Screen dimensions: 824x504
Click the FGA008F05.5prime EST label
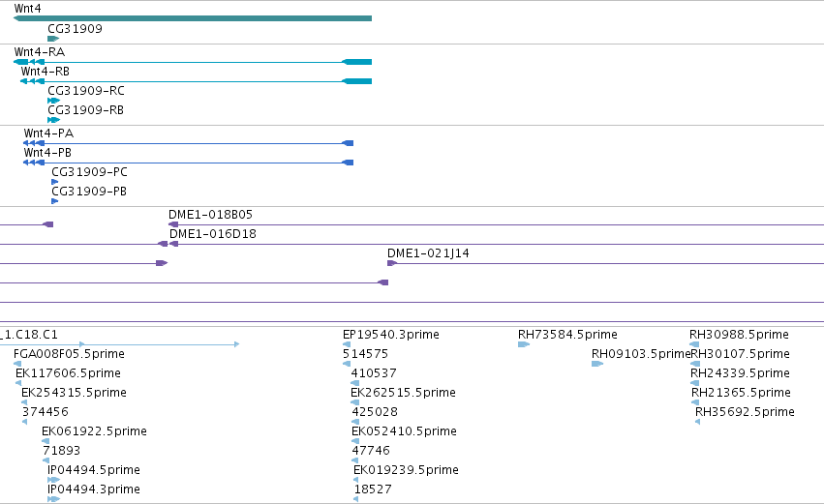(69, 354)
